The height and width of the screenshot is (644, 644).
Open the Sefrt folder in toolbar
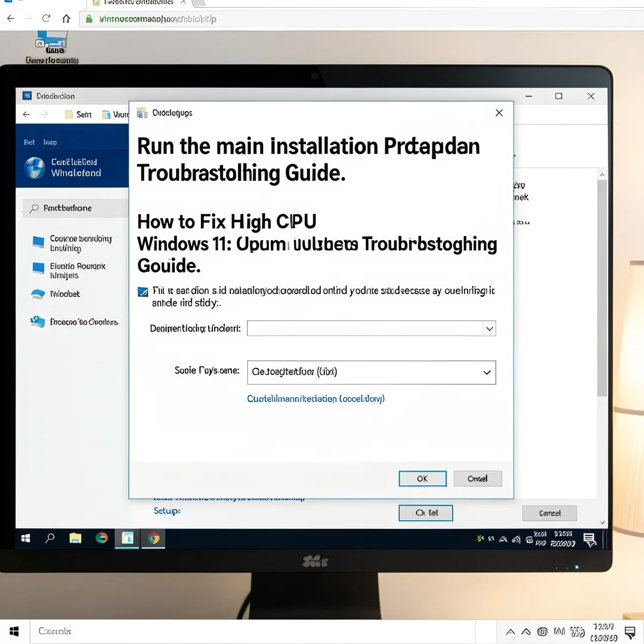click(79, 114)
